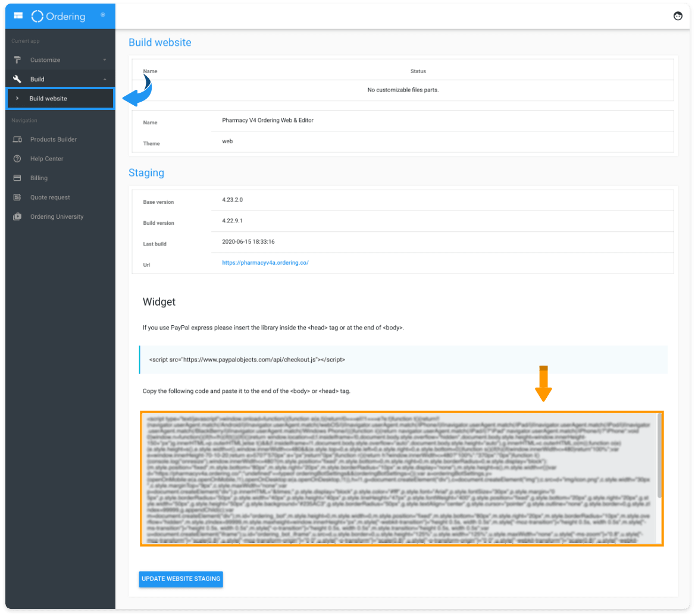Click the Build website page heading
Viewport: 695px width, 616px height.
point(160,42)
